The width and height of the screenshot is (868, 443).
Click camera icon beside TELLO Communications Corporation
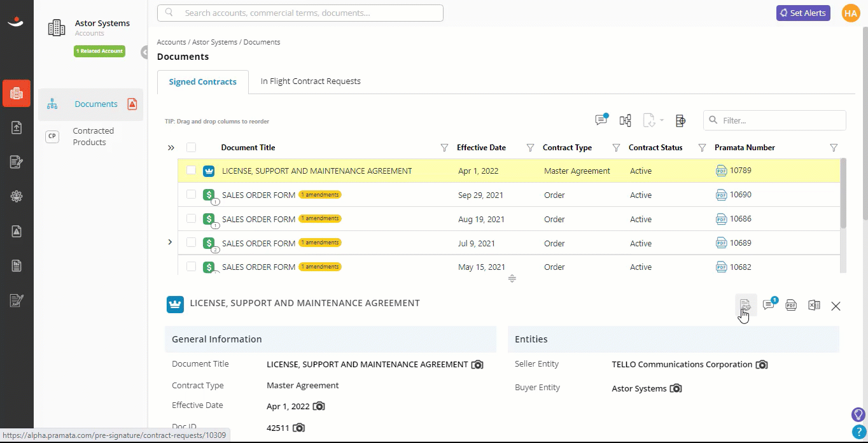click(761, 365)
